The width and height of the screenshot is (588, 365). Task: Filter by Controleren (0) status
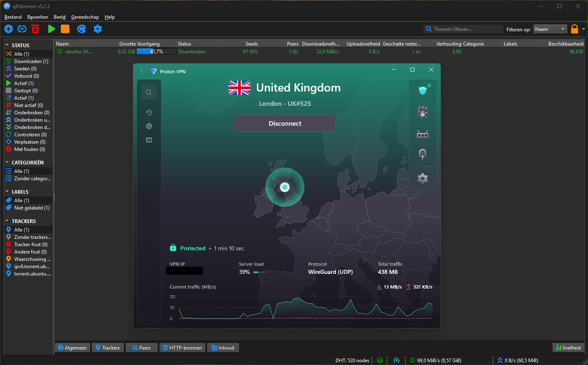(29, 134)
